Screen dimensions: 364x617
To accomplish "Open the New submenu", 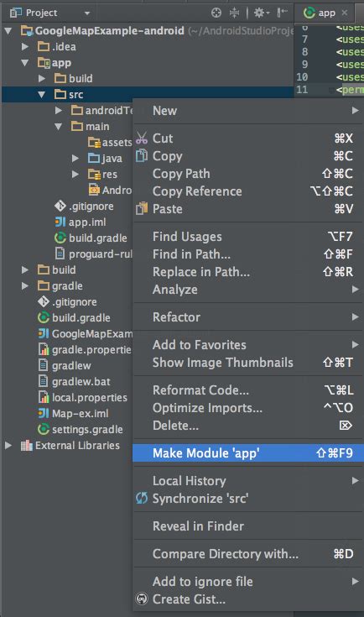I will pyautogui.click(x=247, y=111).
